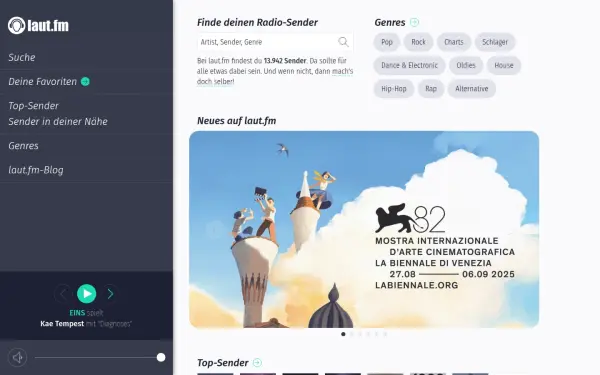The height and width of the screenshot is (375, 600).
Task: Select the Charts genre tag
Action: tap(453, 42)
